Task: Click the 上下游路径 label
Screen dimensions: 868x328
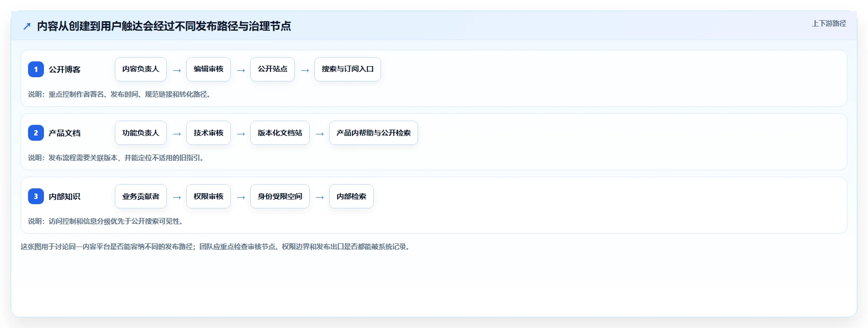Action: coord(829,23)
